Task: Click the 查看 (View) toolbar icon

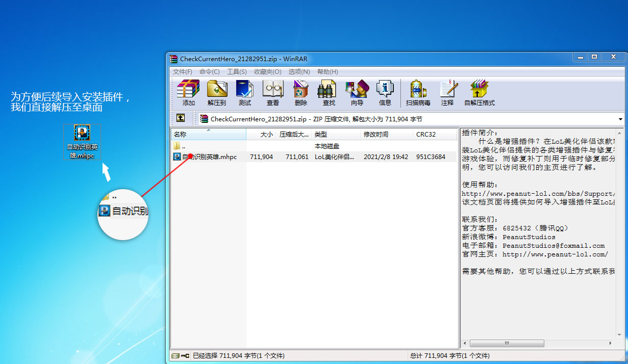Action: 273,93
